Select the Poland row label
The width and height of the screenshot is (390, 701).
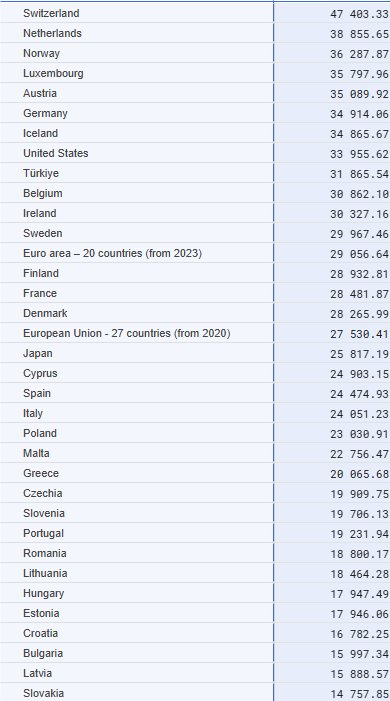[40, 433]
